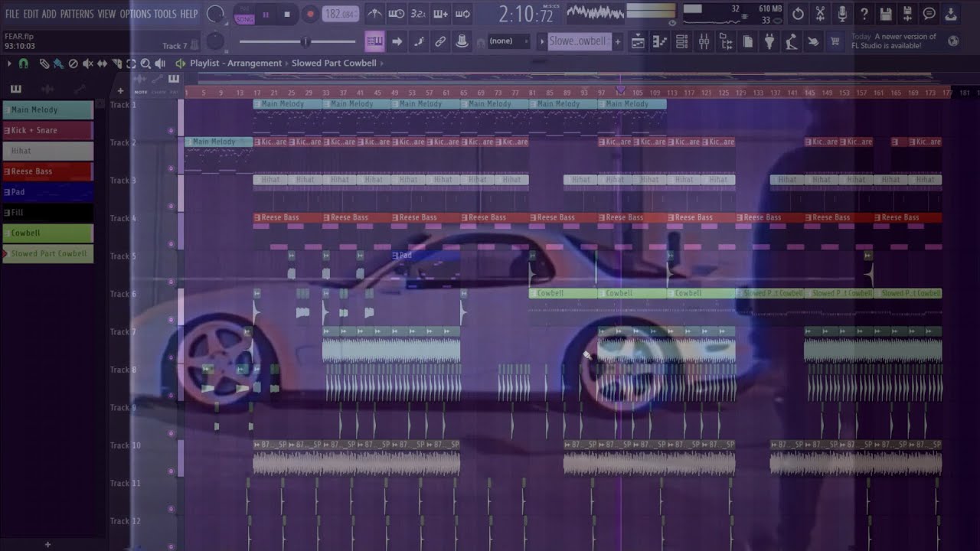This screenshot has width=980, height=551.
Task: Open the Channel rack icon
Action: coord(681,41)
